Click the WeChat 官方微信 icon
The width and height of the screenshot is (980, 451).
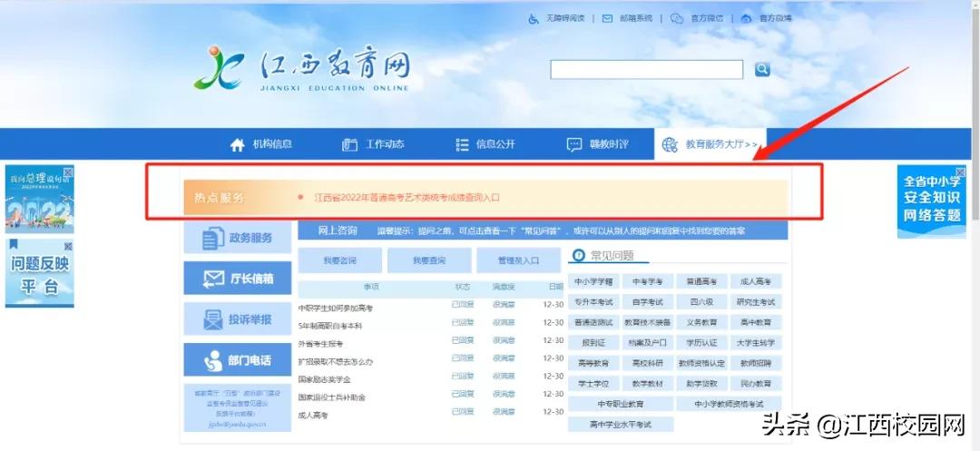[x=676, y=19]
